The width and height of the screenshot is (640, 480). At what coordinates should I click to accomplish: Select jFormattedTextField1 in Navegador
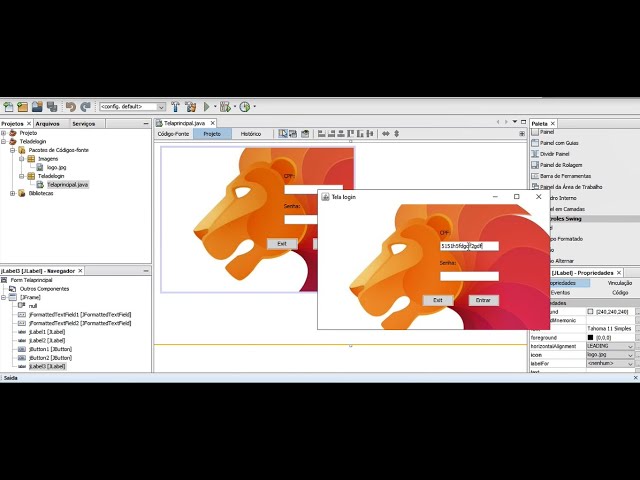[80, 315]
